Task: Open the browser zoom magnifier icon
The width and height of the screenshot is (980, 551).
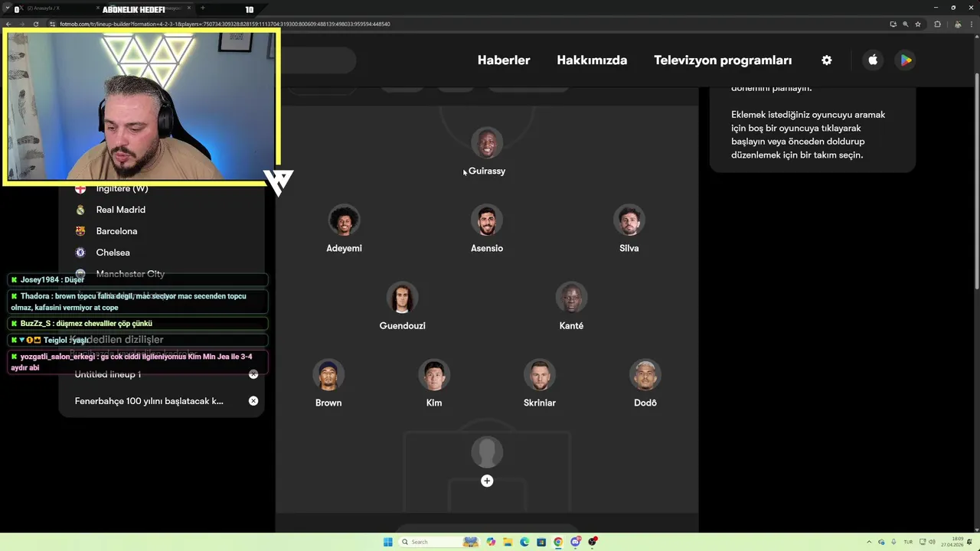Action: (906, 24)
